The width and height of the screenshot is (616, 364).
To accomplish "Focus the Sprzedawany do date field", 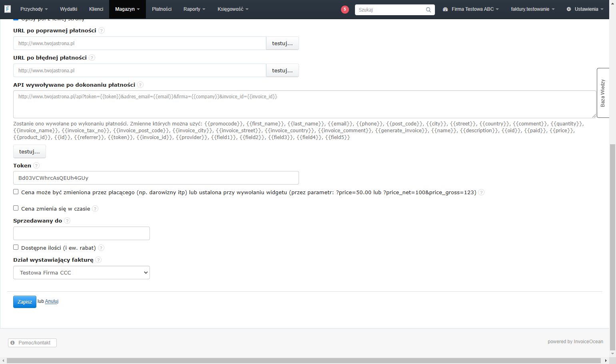I will (82, 233).
